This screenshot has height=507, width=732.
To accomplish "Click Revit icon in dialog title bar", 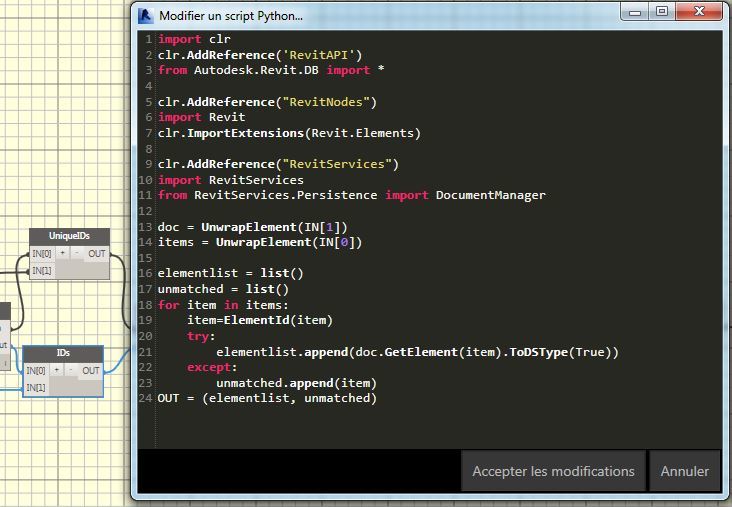I will pos(145,15).
